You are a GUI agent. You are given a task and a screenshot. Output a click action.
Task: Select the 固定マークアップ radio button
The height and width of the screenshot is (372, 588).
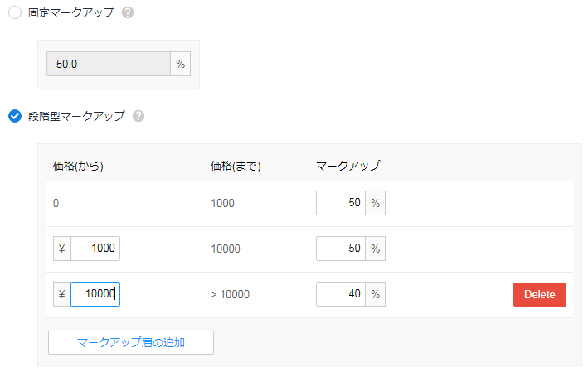pos(15,12)
